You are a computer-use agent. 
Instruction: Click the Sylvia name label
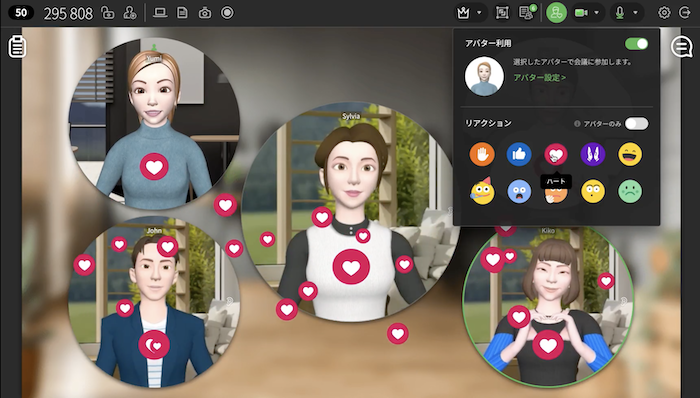pyautogui.click(x=351, y=116)
